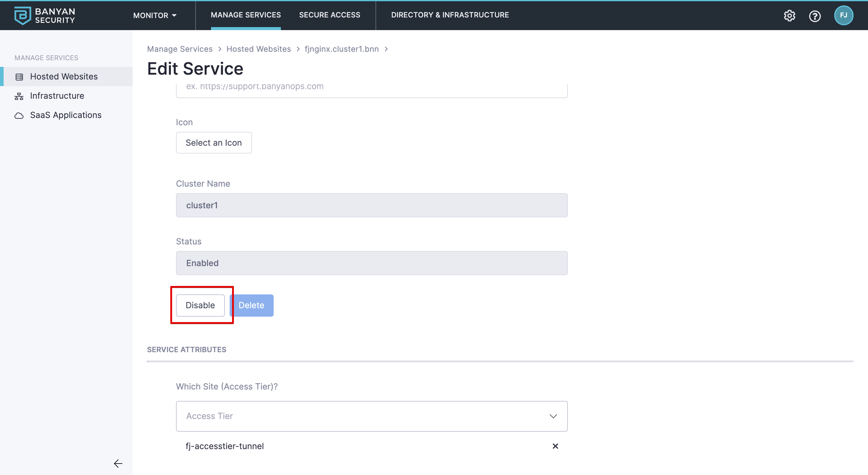868x475 pixels.
Task: Open the help question mark icon
Action: tap(815, 16)
